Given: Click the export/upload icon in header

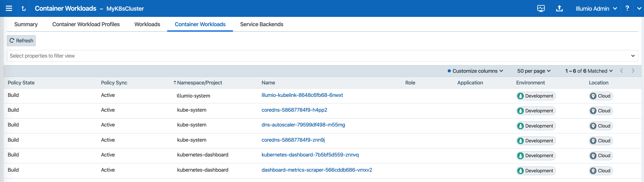Looking at the screenshot, I should tap(559, 8).
